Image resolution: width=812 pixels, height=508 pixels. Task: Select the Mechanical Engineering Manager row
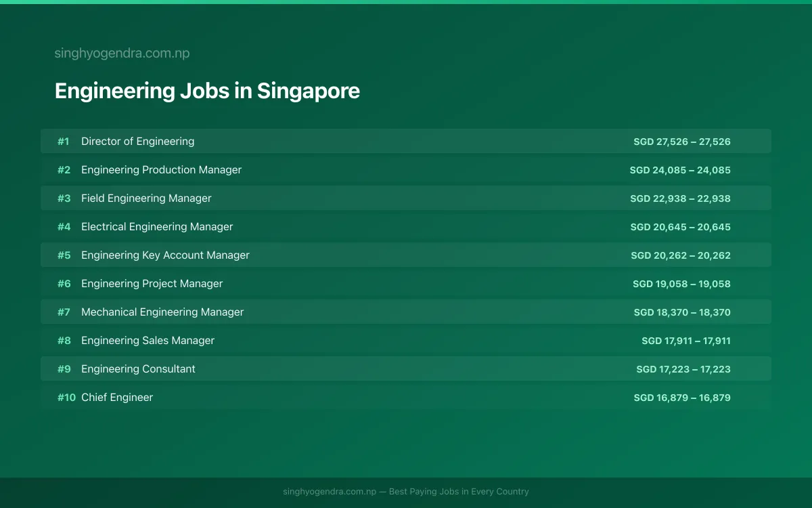406,312
